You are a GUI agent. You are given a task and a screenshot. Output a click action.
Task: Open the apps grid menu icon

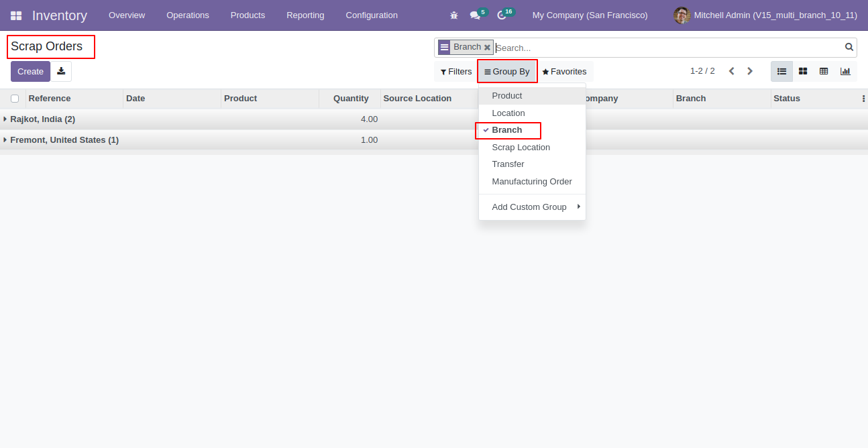pyautogui.click(x=16, y=15)
